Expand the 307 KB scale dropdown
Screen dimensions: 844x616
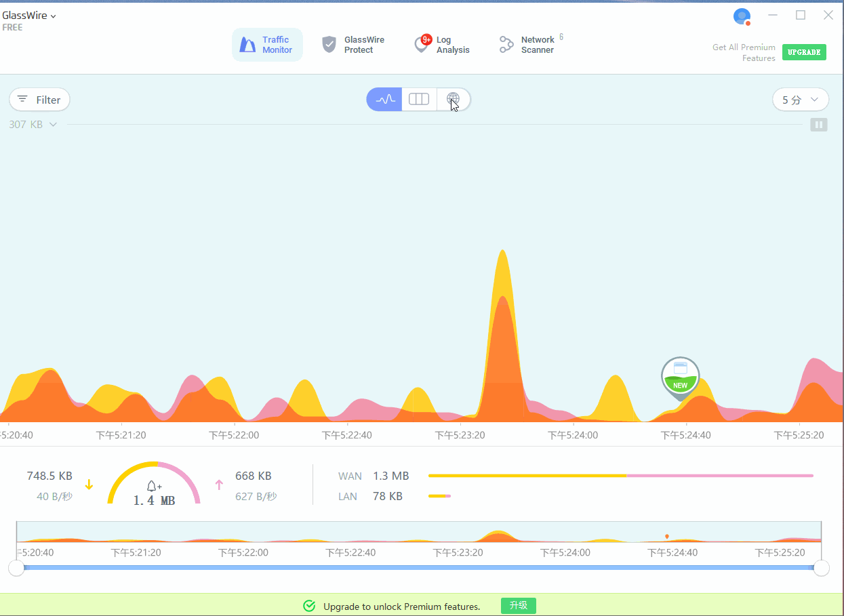tap(33, 125)
